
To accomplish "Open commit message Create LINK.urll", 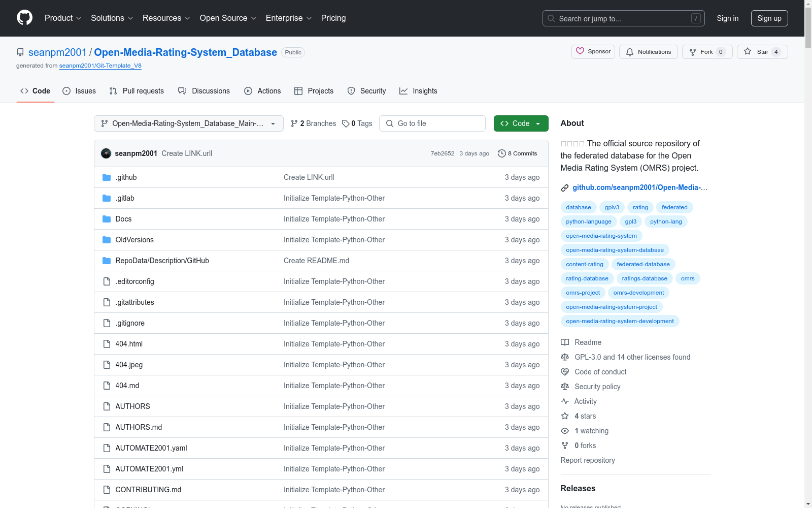I will (x=187, y=153).
